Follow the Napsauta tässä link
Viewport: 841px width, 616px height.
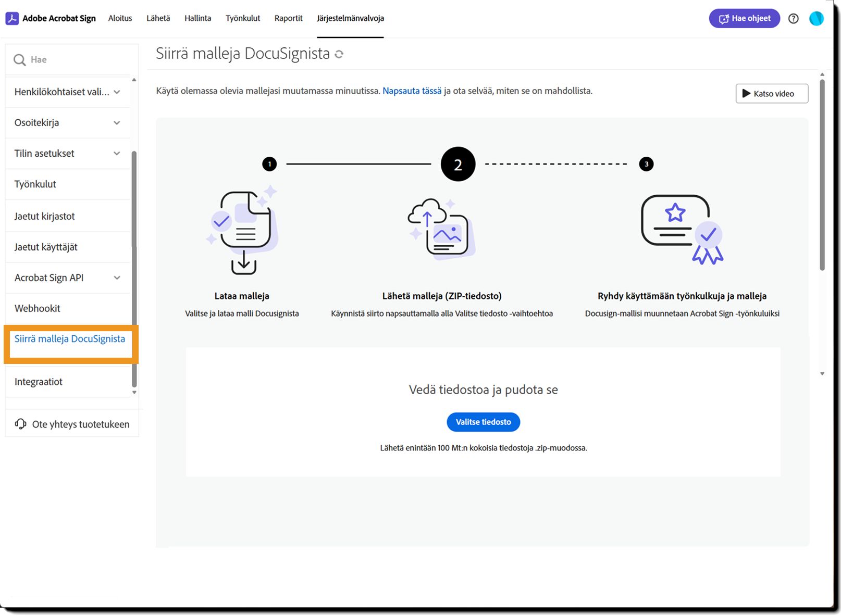point(412,91)
